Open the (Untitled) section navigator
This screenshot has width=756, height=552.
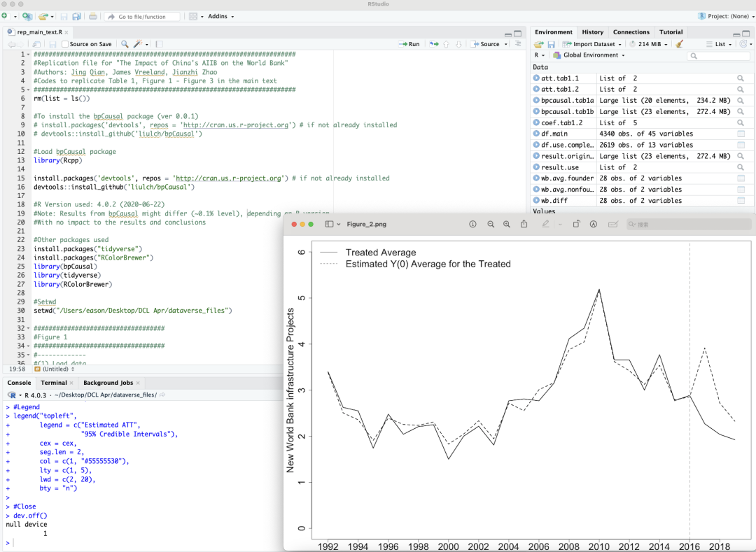click(55, 369)
